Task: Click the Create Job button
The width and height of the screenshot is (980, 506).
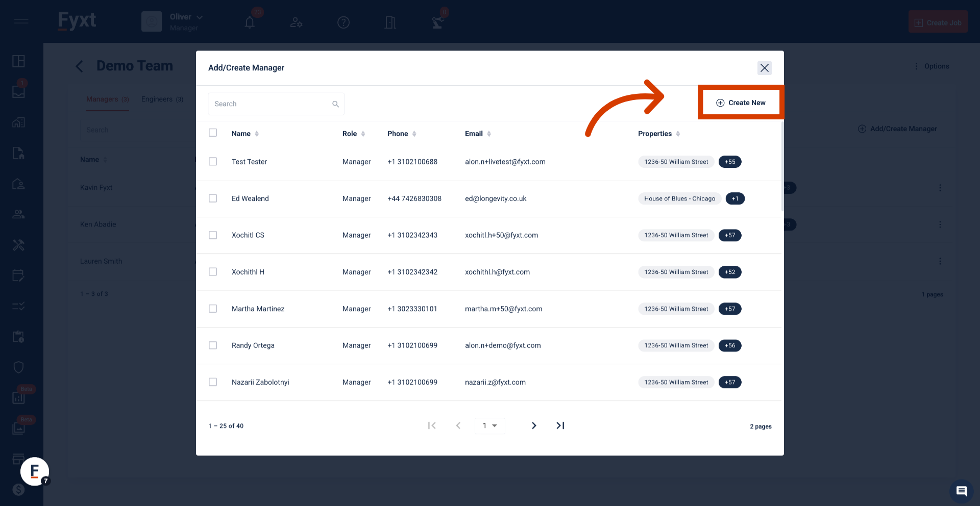Action: point(938,22)
